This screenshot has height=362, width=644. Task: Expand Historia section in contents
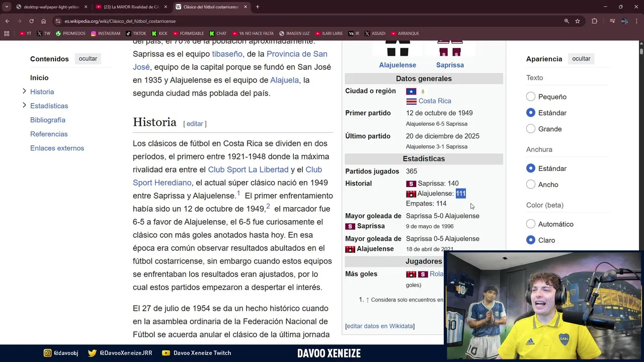[24, 92]
